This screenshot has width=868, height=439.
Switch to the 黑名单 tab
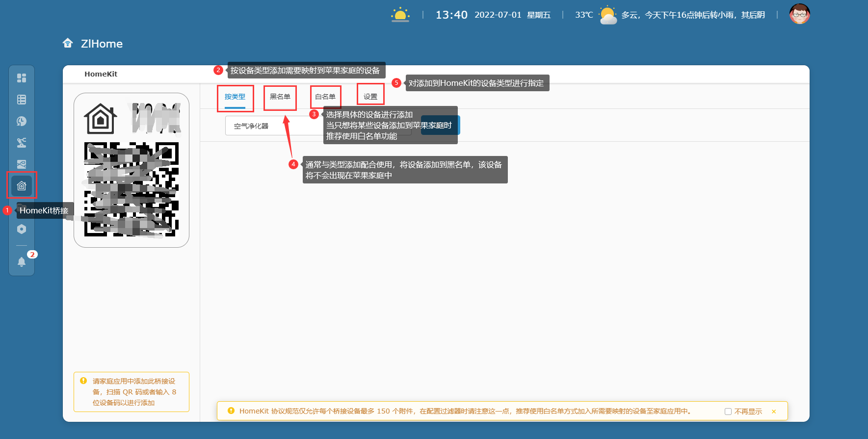(280, 97)
